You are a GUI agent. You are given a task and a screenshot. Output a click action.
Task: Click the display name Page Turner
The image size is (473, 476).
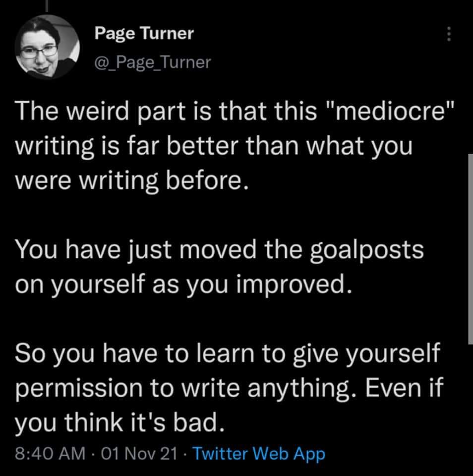pyautogui.click(x=144, y=33)
